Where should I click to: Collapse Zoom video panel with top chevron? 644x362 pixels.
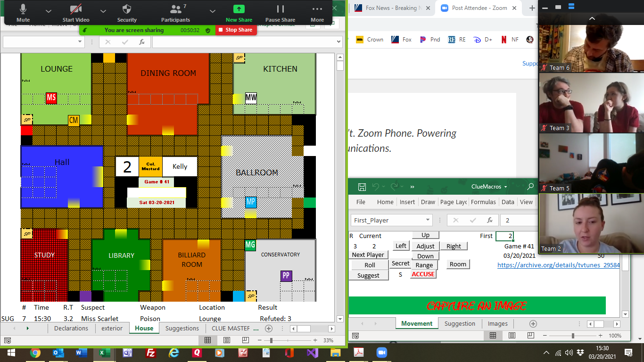pos(592,19)
